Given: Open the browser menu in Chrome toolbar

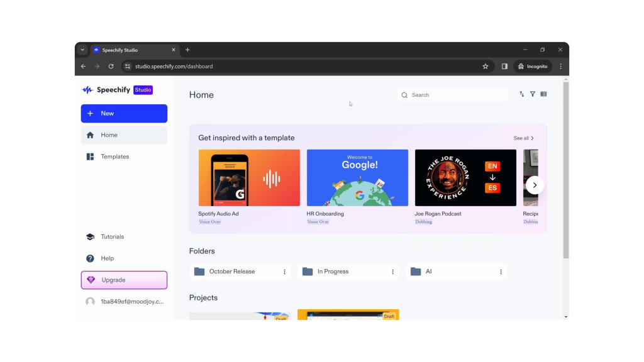Looking at the screenshot, I should pos(560,66).
